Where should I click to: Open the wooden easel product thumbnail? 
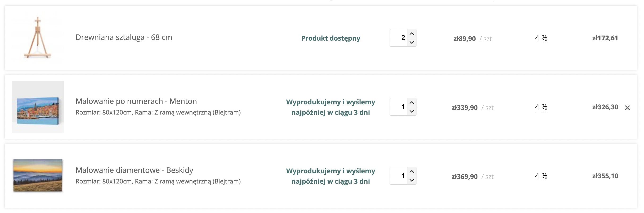click(x=38, y=38)
